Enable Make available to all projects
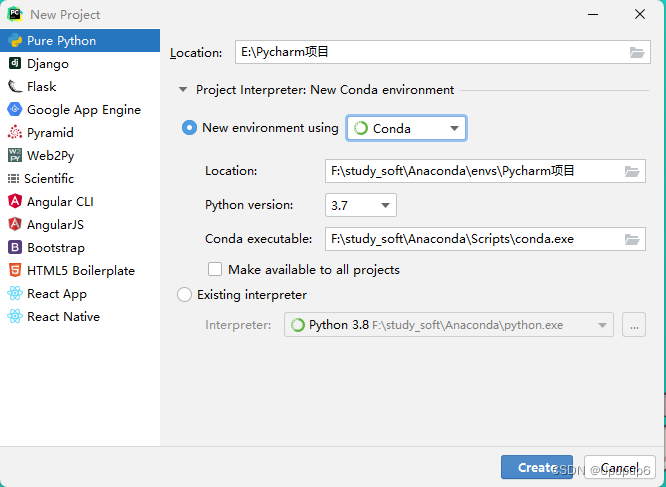This screenshot has height=487, width=666. coord(215,270)
